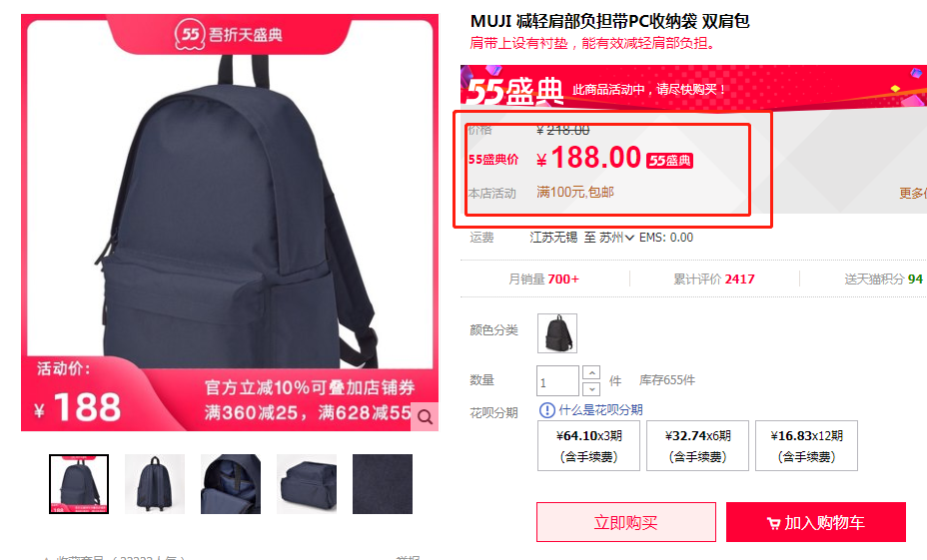This screenshot has height=560, width=927.
Task: Click the cart icon on 加入购物车 button
Action: coord(773,523)
